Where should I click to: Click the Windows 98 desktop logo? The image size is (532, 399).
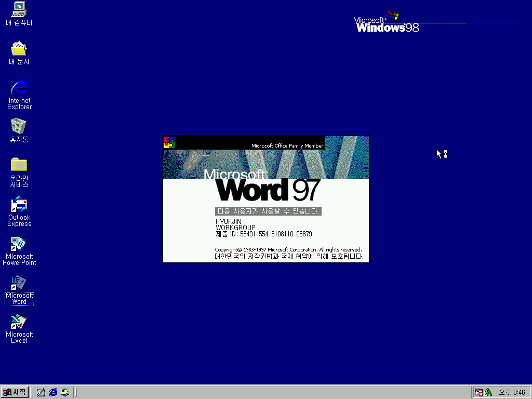pos(386,22)
